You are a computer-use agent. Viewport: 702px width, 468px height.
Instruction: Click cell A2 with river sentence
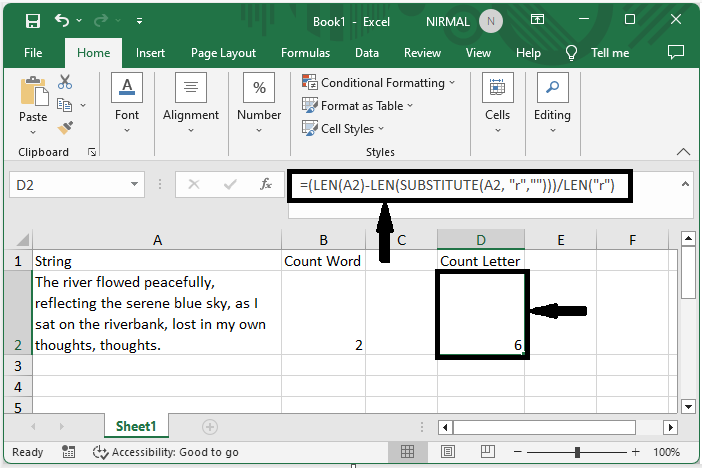157,313
